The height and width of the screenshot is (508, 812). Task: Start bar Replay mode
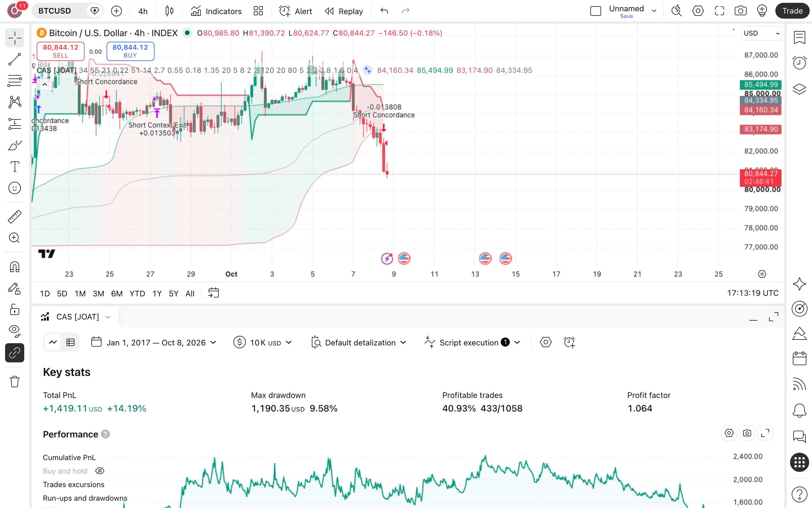344,11
